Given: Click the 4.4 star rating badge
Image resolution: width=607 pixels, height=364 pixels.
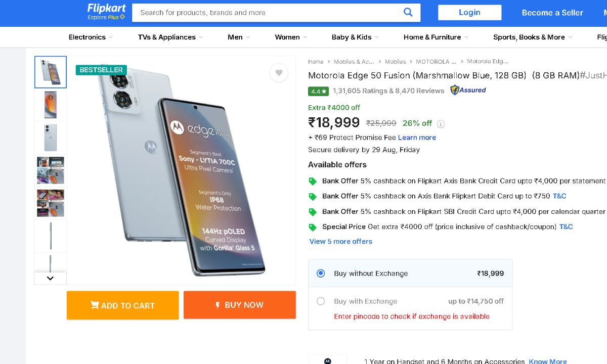Looking at the screenshot, I should point(319,92).
